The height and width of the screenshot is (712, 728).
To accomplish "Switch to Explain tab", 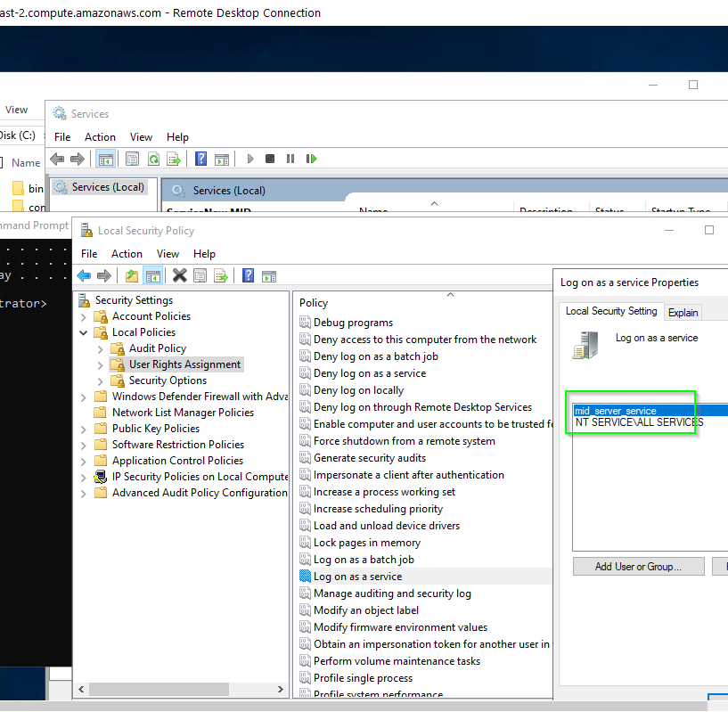I will tap(683, 313).
